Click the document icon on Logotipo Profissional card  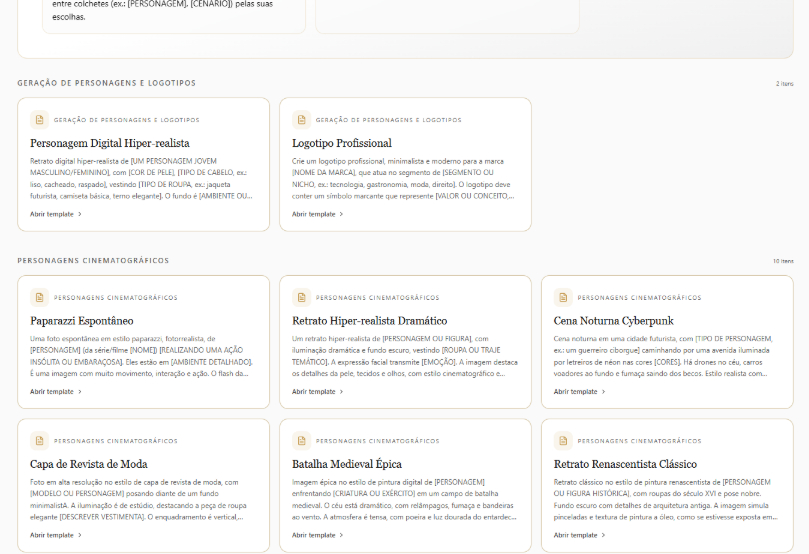[301, 120]
